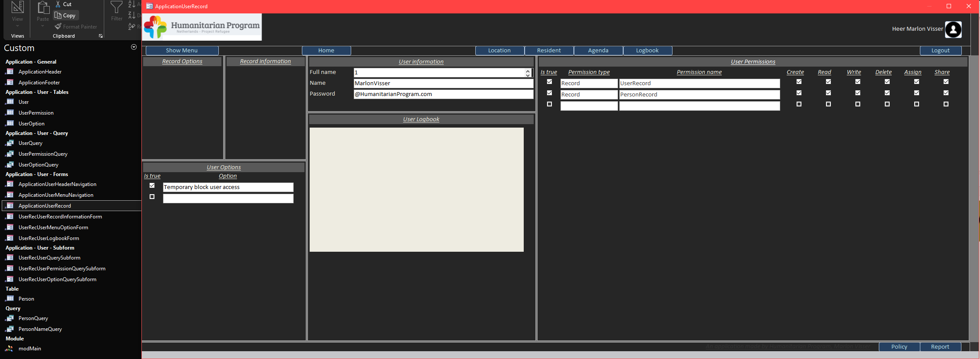Viewport: 980px width, 359px height.
Task: Click into the Password field
Action: click(443, 94)
